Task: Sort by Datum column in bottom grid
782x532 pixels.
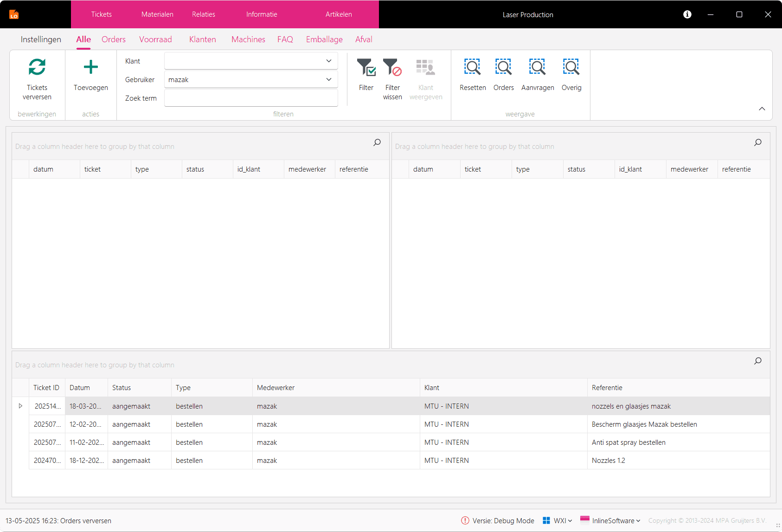Action: [x=86, y=388]
